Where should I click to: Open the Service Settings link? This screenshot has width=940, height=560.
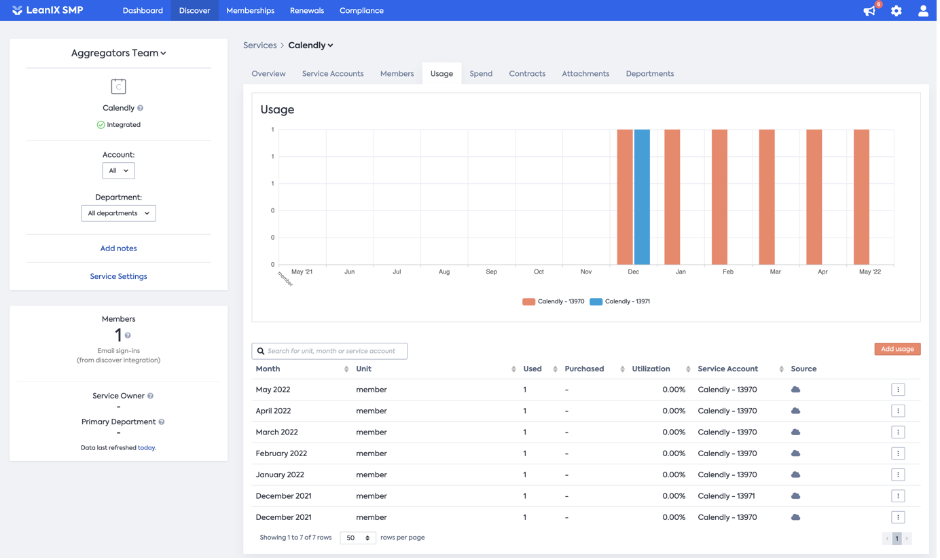[x=119, y=278]
